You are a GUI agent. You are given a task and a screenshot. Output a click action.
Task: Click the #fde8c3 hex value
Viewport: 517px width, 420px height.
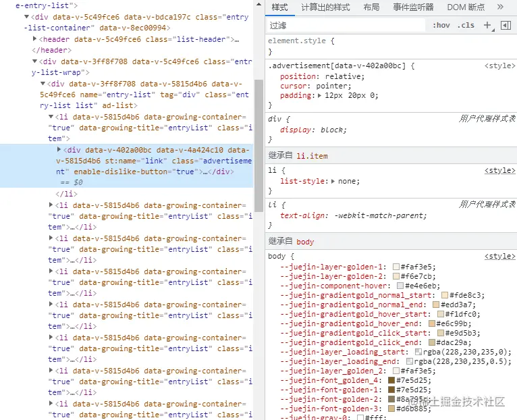465,295
